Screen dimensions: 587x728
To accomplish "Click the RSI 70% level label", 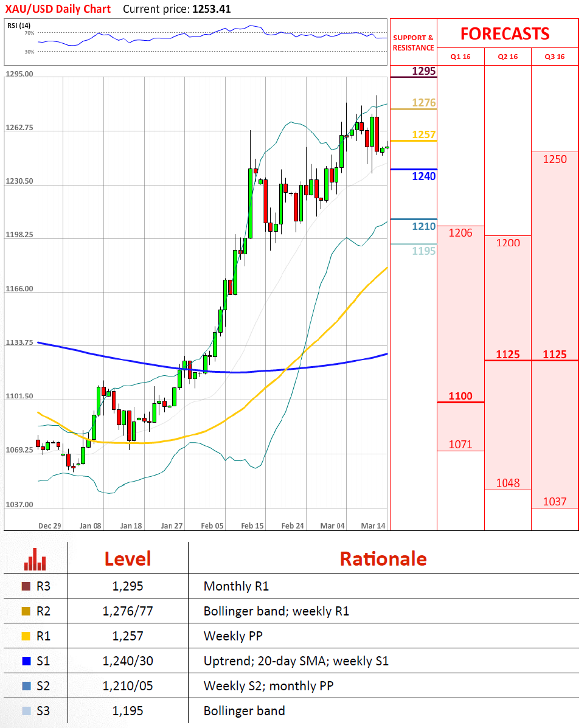I will 29,33.
